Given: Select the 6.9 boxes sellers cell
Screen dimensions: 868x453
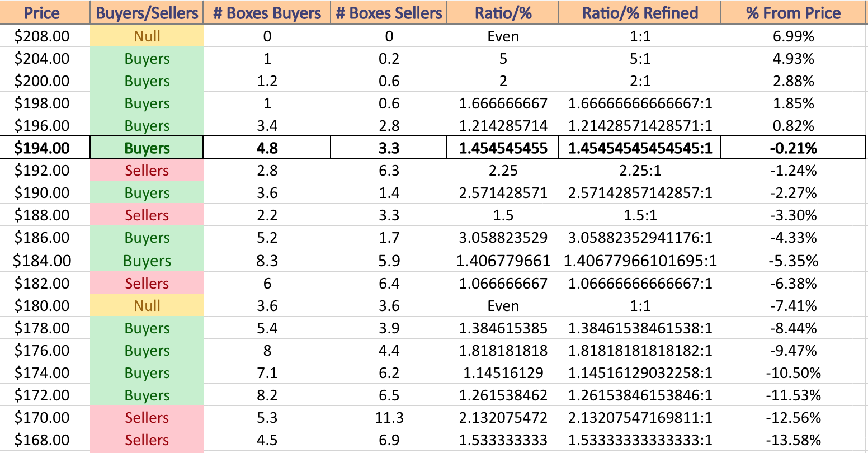Looking at the screenshot, I should pyautogui.click(x=389, y=440).
